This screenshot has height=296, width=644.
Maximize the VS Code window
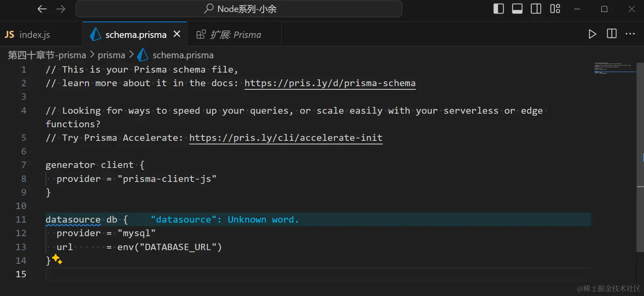[604, 9]
